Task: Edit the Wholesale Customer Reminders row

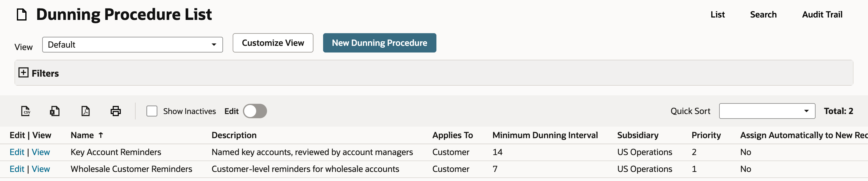Action: [x=17, y=169]
